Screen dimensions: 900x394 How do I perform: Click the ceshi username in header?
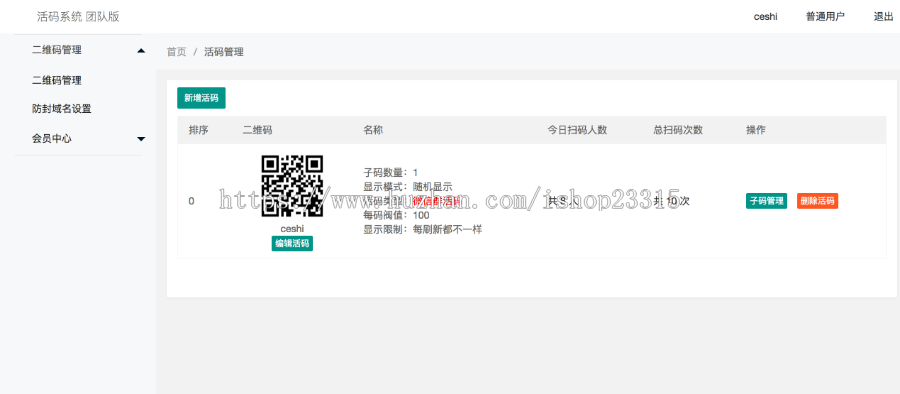[x=766, y=17]
